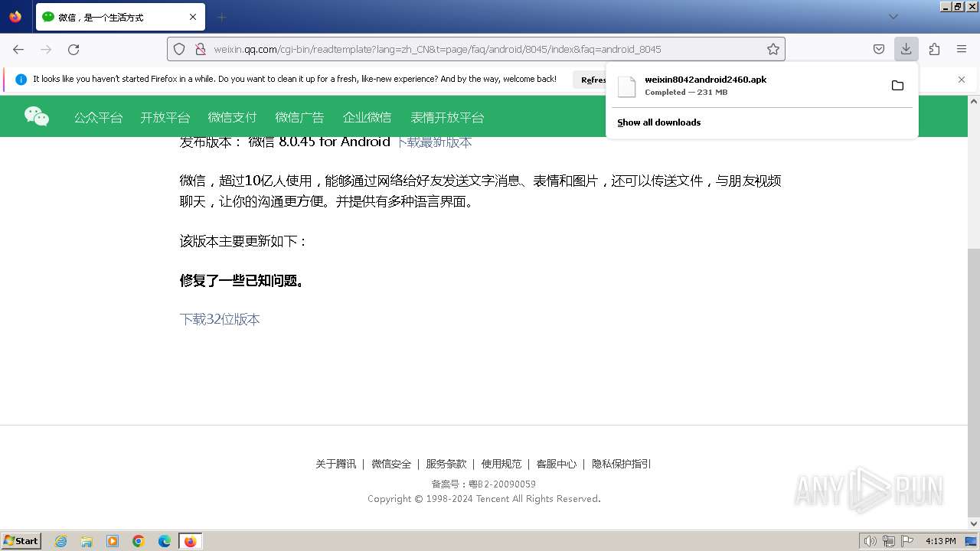Click the Refresh Firefox button
This screenshot has width=980, height=551.
pos(591,80)
